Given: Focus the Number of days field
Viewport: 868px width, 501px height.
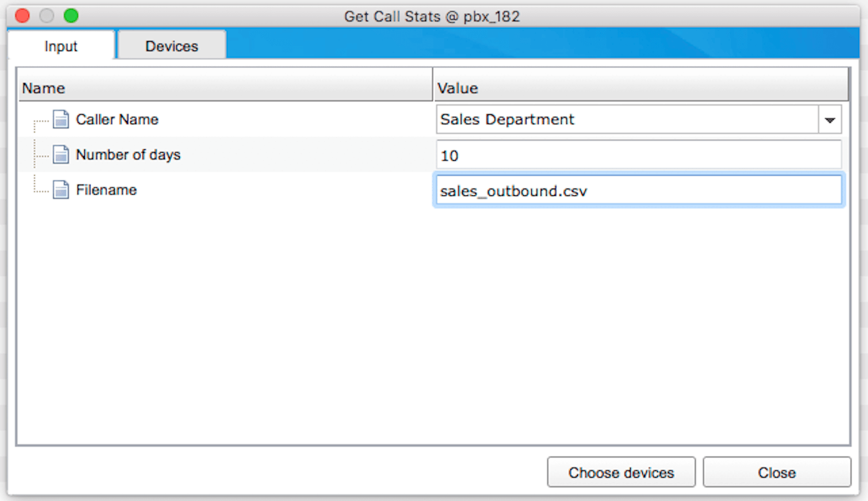Looking at the screenshot, I should point(639,155).
